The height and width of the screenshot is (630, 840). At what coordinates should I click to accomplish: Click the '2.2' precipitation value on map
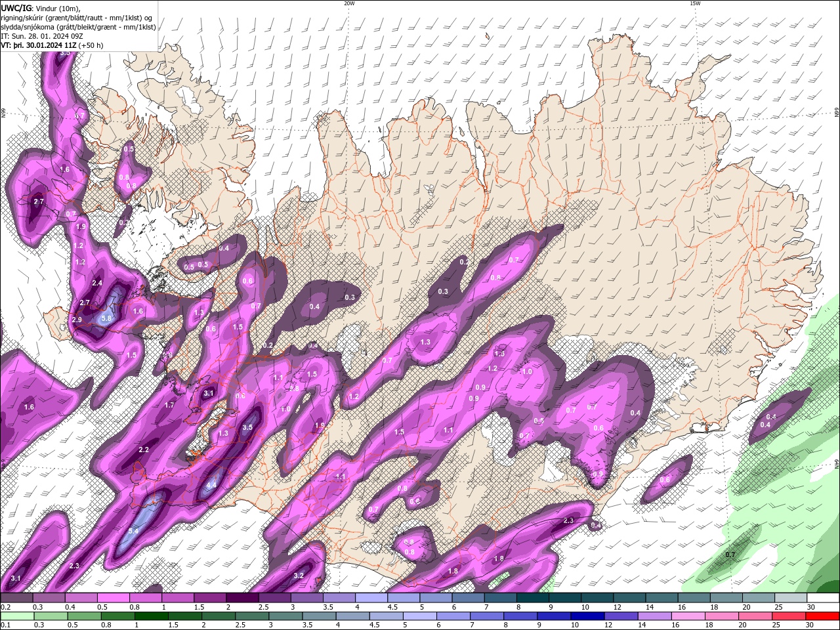click(144, 450)
